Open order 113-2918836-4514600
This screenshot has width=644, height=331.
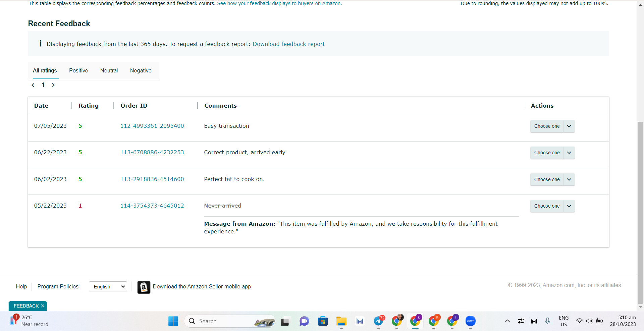152,179
